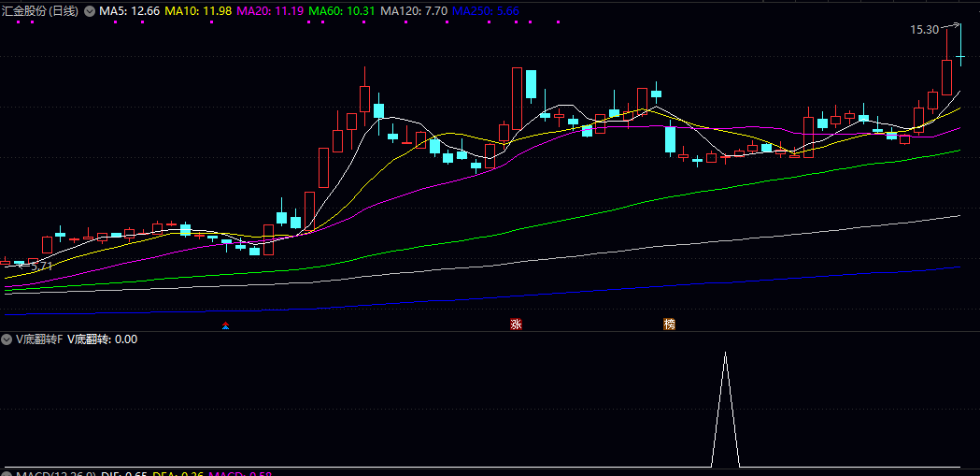Click the V底翻转F indicator name
The height and width of the screenshot is (476, 980).
click(x=40, y=339)
